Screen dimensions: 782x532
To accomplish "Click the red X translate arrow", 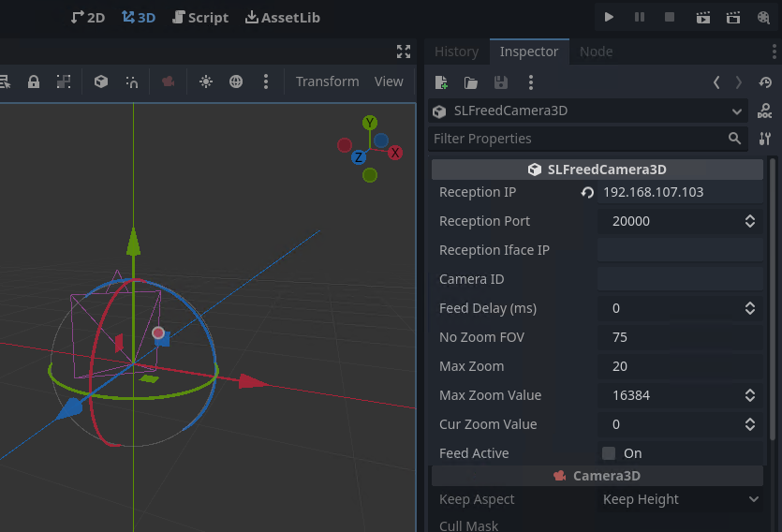I will [x=254, y=382].
